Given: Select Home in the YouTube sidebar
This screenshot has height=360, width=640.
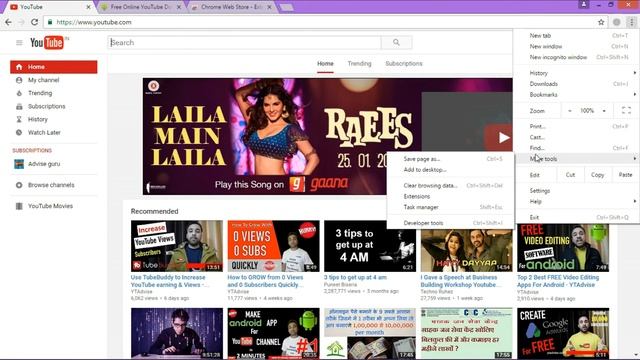Looking at the screenshot, I should [53, 67].
